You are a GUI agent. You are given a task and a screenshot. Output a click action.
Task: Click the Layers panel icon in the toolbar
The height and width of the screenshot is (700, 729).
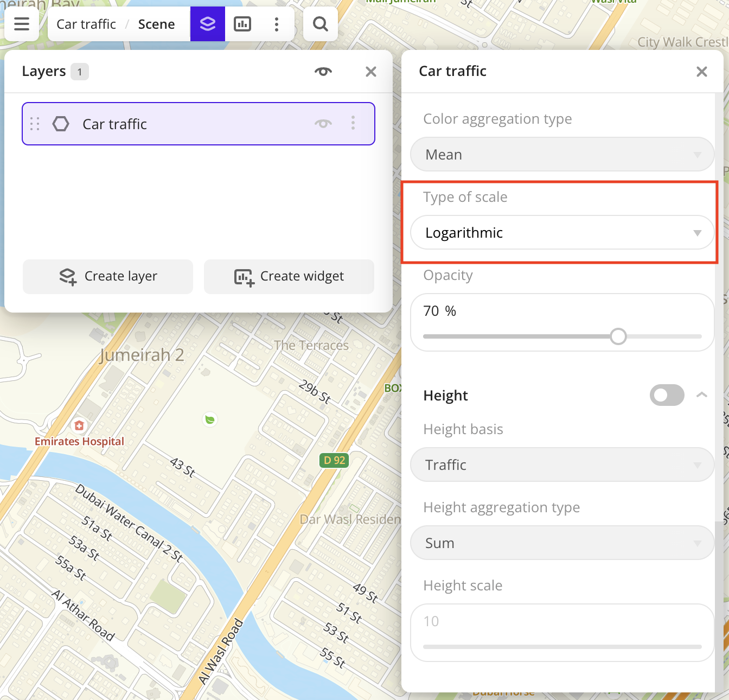pos(208,24)
